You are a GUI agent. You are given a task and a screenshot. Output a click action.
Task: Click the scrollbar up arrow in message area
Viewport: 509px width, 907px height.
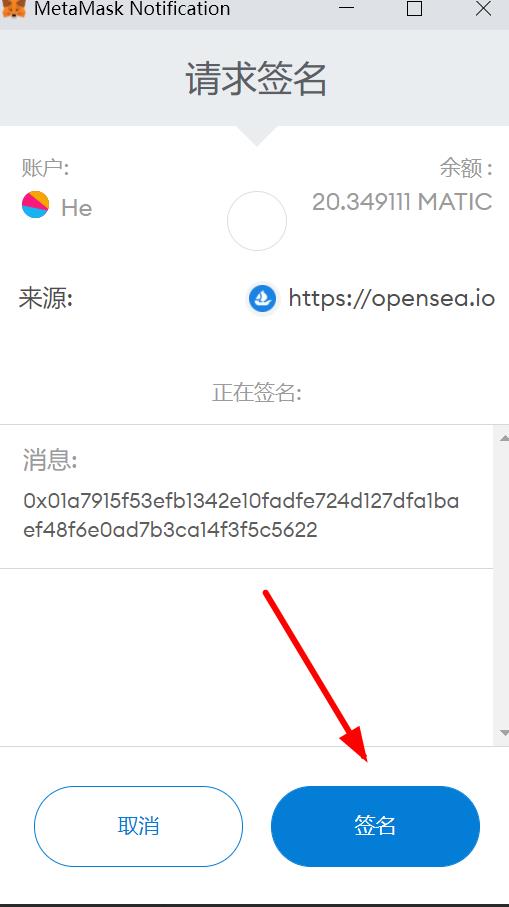504,438
